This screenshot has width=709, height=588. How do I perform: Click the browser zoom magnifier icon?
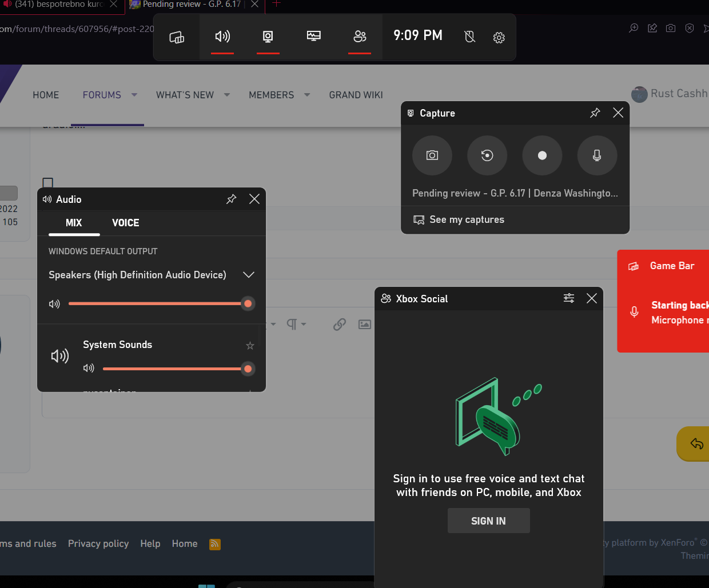point(634,28)
